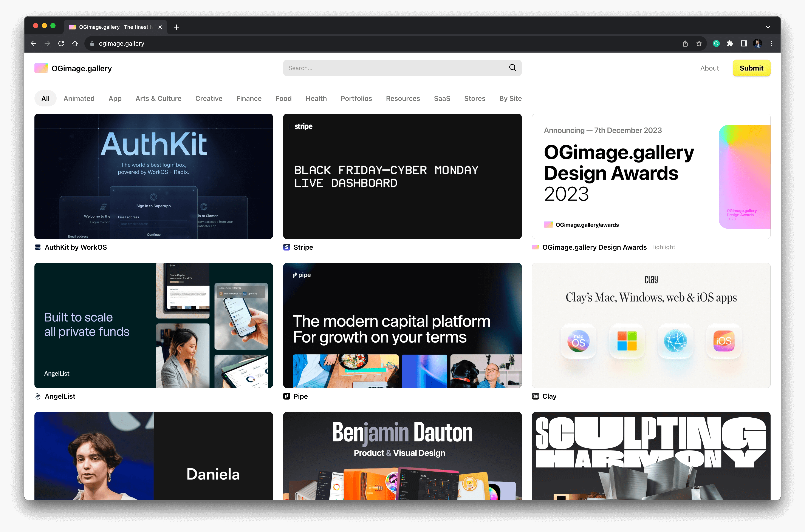Click inside the Search input field
Image resolution: width=805 pixels, height=532 pixels.
[394, 68]
